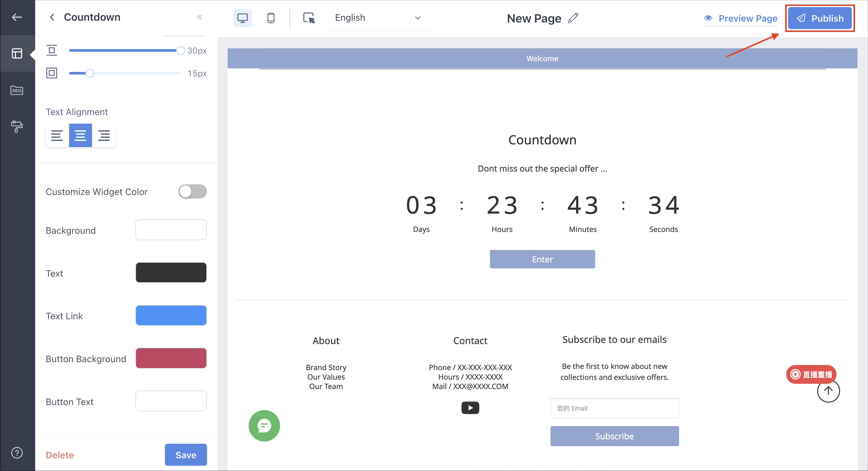Image resolution: width=868 pixels, height=471 pixels.
Task: Activate the element selector cursor icon
Action: coord(309,18)
